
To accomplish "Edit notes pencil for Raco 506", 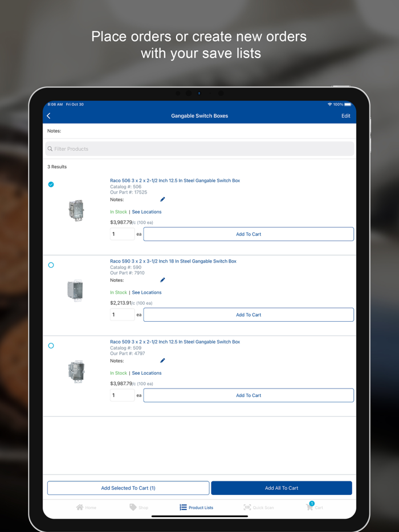I will click(x=162, y=199).
